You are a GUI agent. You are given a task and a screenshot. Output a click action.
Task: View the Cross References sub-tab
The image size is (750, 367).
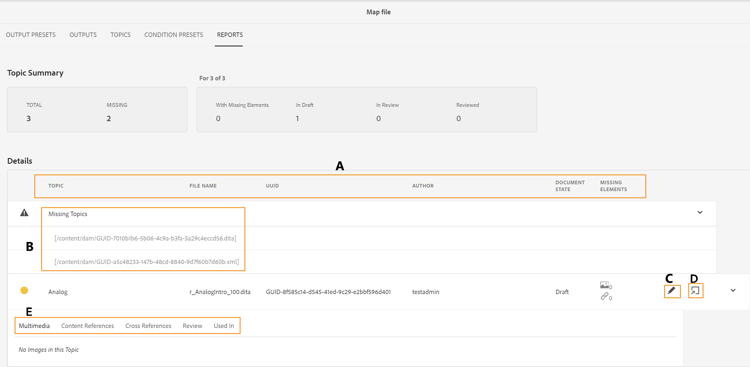click(148, 326)
